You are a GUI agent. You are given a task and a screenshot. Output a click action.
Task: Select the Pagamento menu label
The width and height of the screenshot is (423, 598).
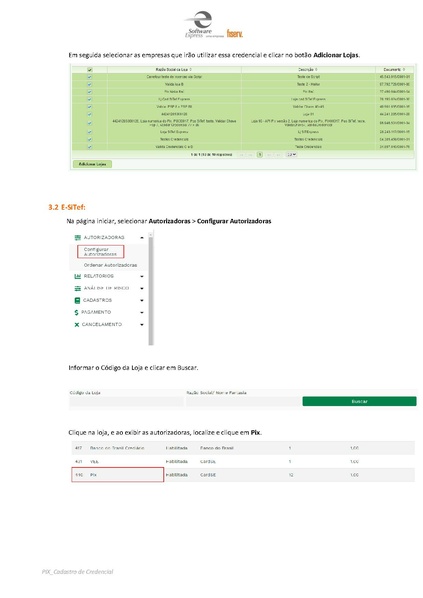click(96, 312)
